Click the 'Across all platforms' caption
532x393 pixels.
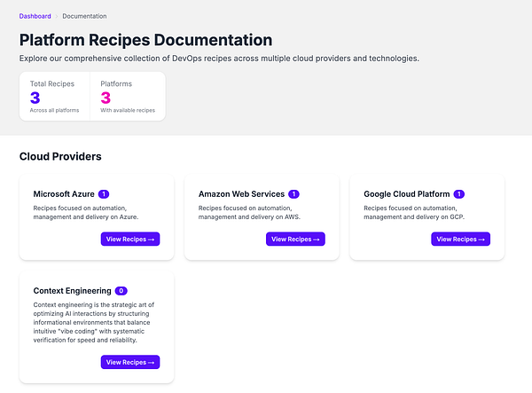point(54,110)
